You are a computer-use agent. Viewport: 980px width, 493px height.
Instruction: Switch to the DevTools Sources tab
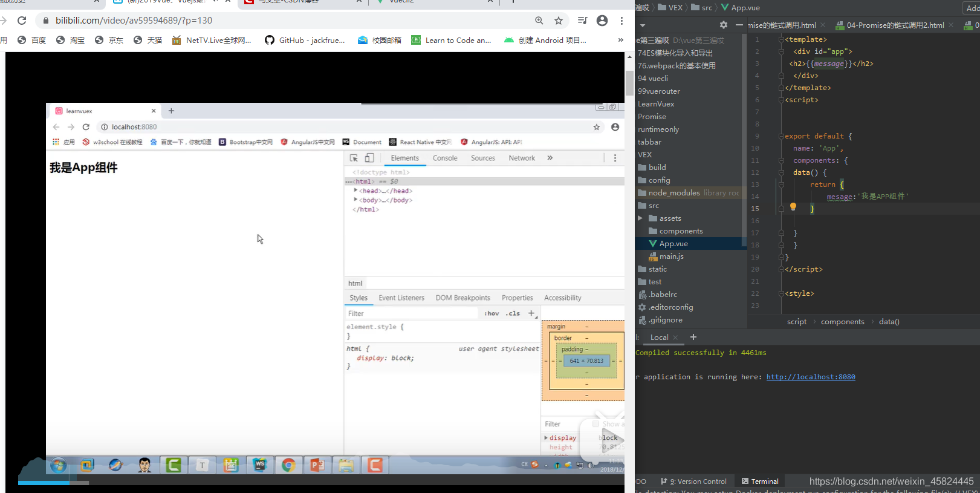(483, 158)
